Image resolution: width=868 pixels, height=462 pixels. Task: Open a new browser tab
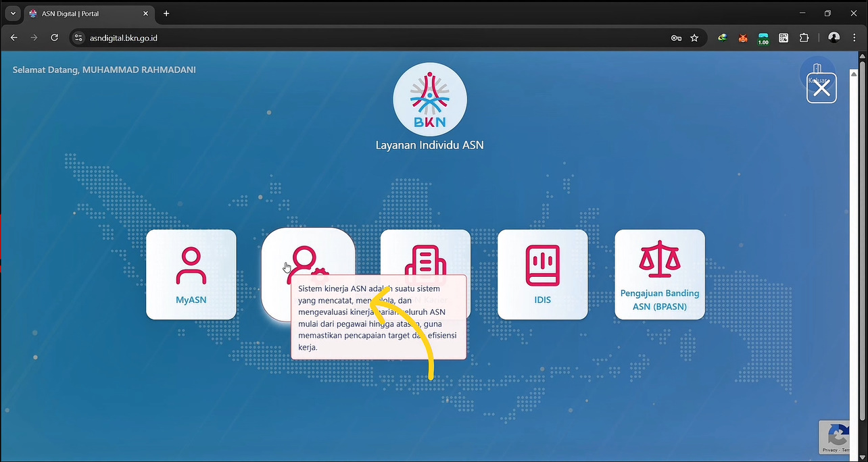166,14
